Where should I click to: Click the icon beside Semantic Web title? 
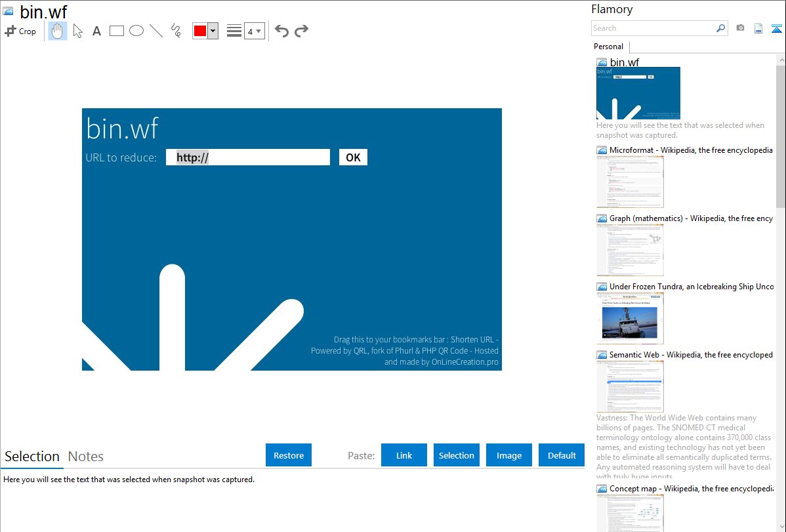[602, 354]
